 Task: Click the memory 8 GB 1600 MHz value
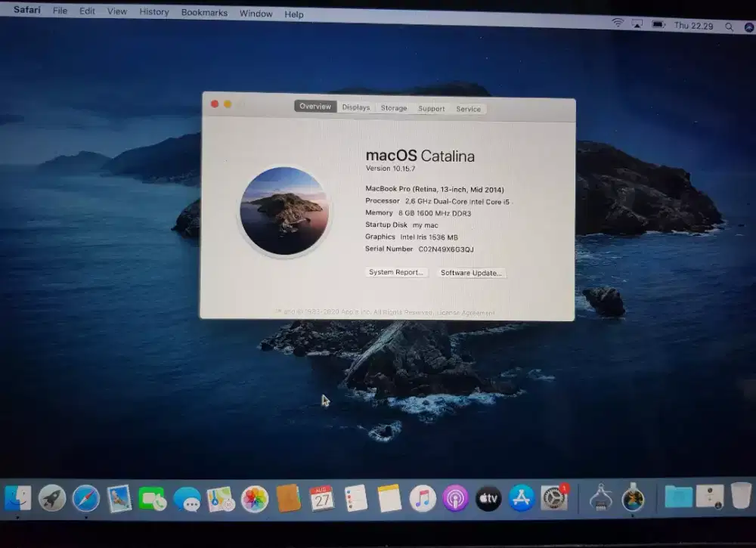435,213
